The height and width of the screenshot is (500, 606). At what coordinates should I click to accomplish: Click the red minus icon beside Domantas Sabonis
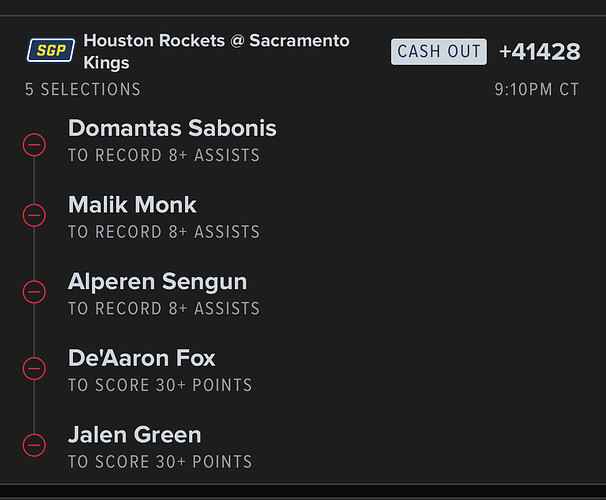(34, 145)
